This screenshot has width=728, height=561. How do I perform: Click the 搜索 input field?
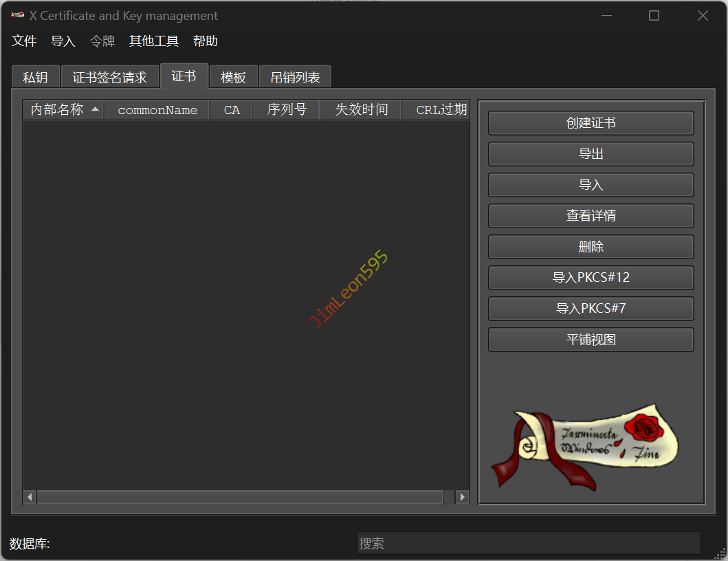tap(528, 544)
